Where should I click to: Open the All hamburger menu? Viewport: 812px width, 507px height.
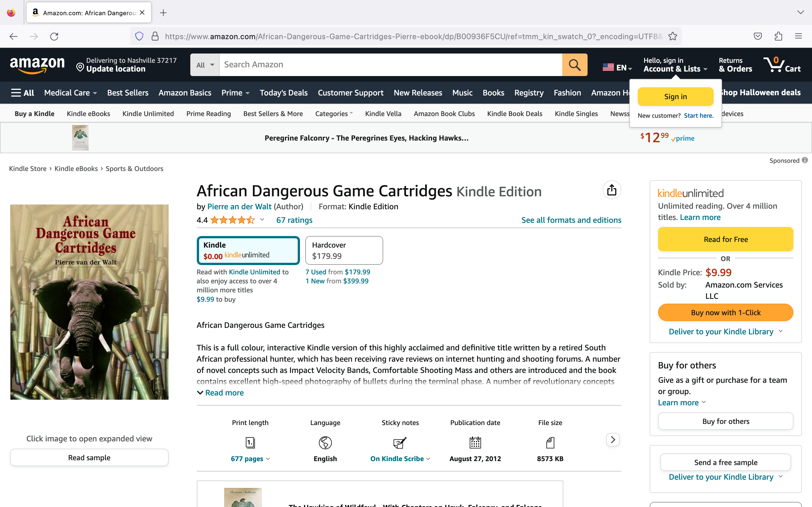(23, 93)
